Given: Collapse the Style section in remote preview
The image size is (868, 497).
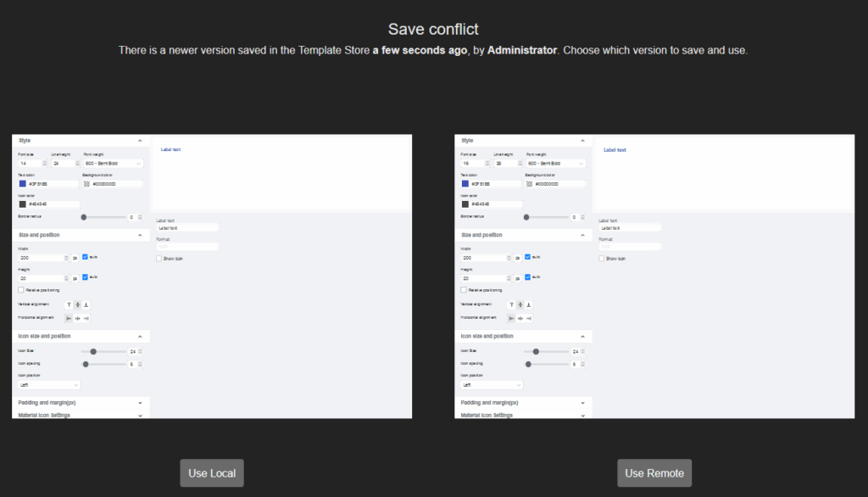Looking at the screenshot, I should pyautogui.click(x=582, y=141).
